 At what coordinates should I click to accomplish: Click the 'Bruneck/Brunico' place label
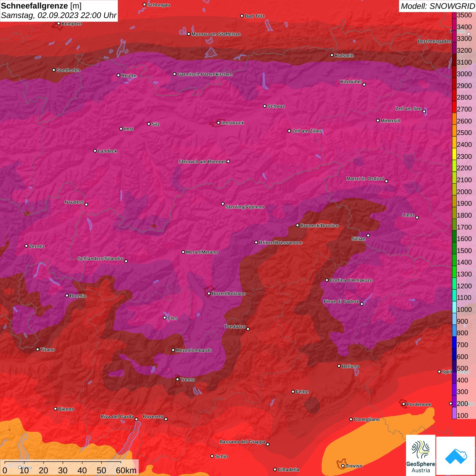click(x=319, y=225)
